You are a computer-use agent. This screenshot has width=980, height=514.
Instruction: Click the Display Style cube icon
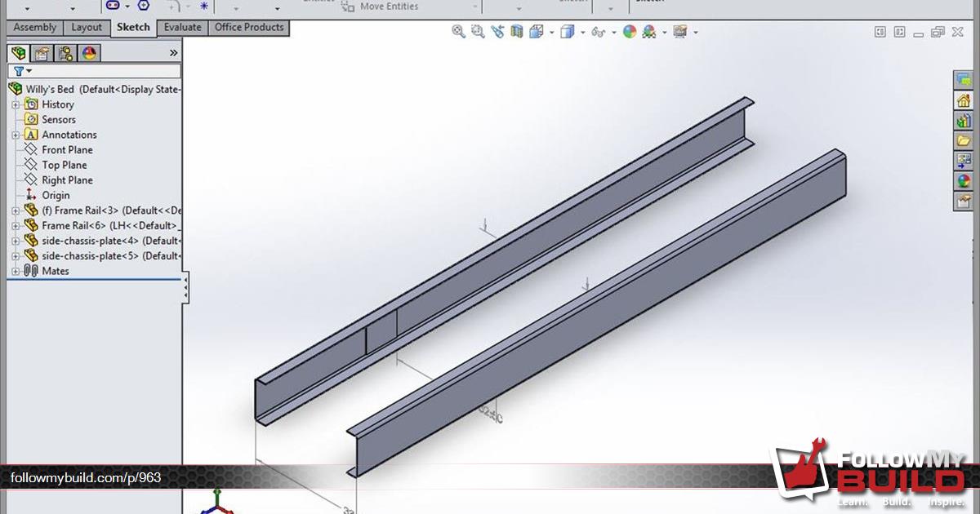(x=567, y=32)
